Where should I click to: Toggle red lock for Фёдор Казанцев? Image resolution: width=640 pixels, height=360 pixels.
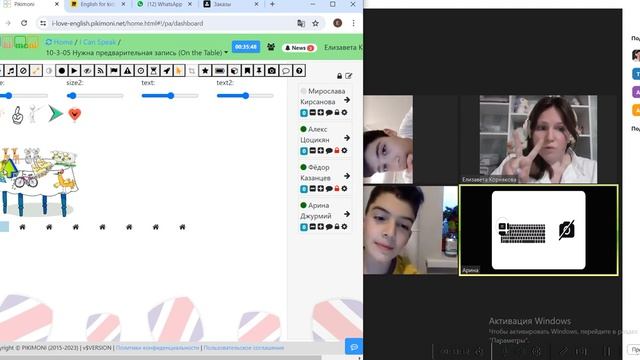coord(337,189)
